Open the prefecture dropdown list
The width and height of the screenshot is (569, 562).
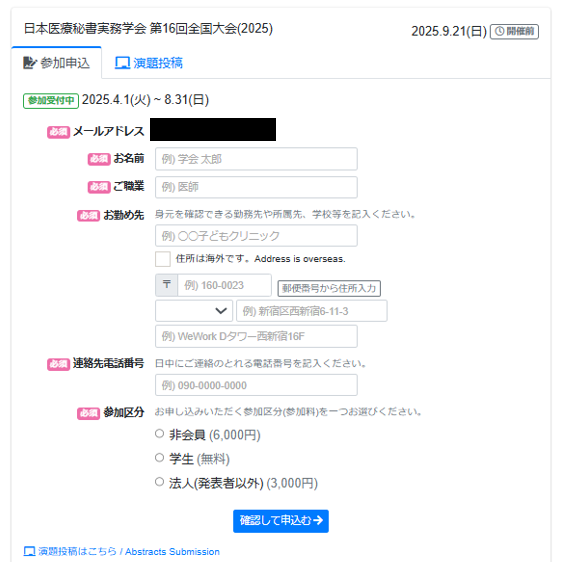[x=194, y=311]
